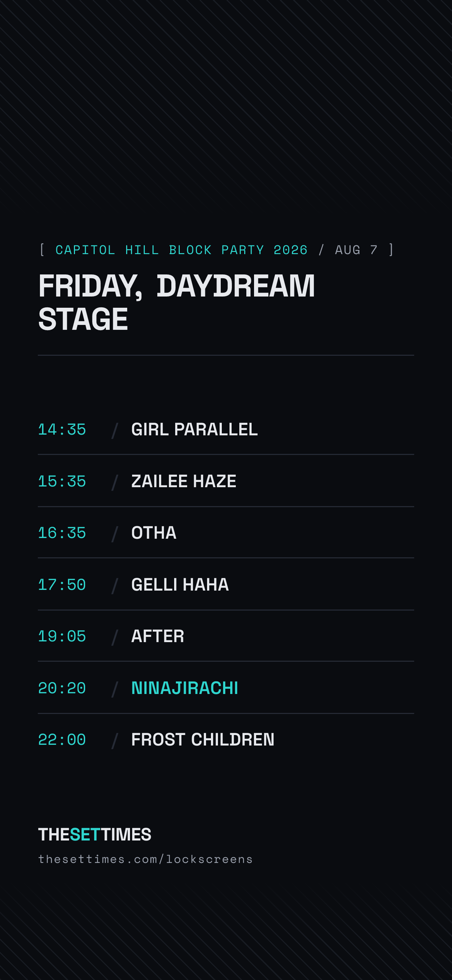Image resolution: width=452 pixels, height=980 pixels.
Task: Click the 17:50 time slot
Action: click(x=62, y=585)
